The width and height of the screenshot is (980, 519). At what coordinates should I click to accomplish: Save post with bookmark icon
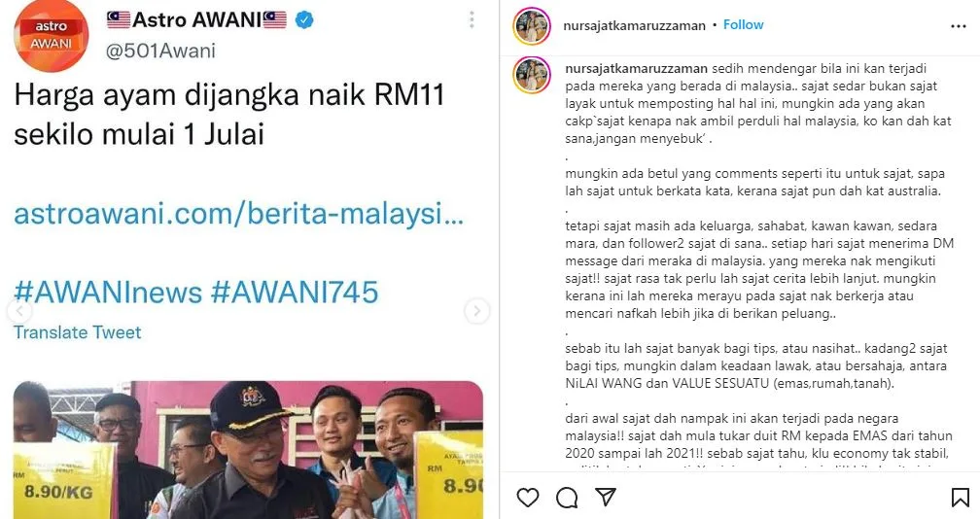[x=960, y=498]
